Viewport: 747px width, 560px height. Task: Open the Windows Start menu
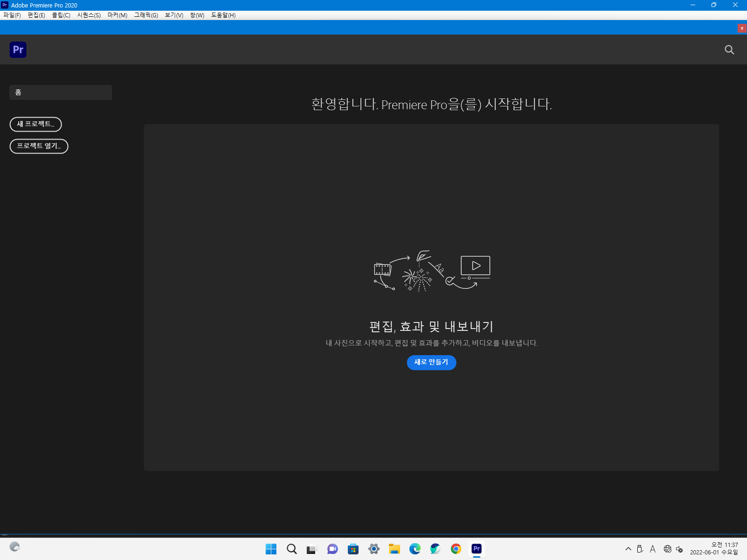271,549
